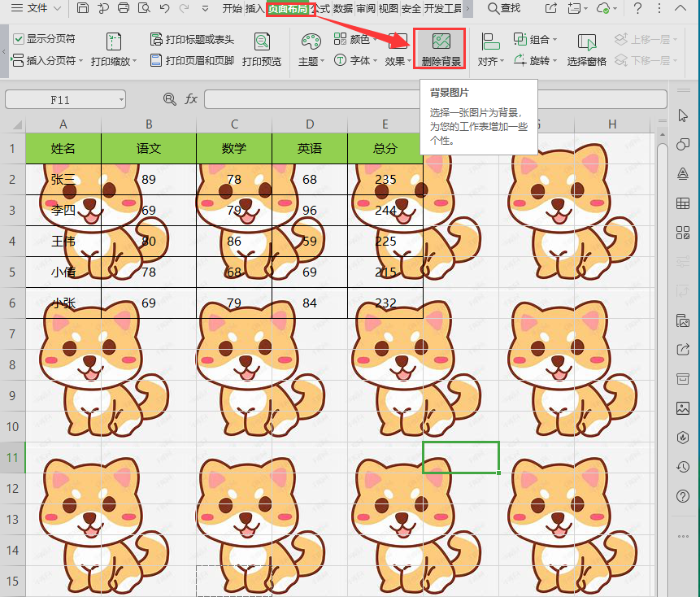700x597 pixels.
Task: Uncheck the 显示分页符 checkbox
Action: coord(19,39)
